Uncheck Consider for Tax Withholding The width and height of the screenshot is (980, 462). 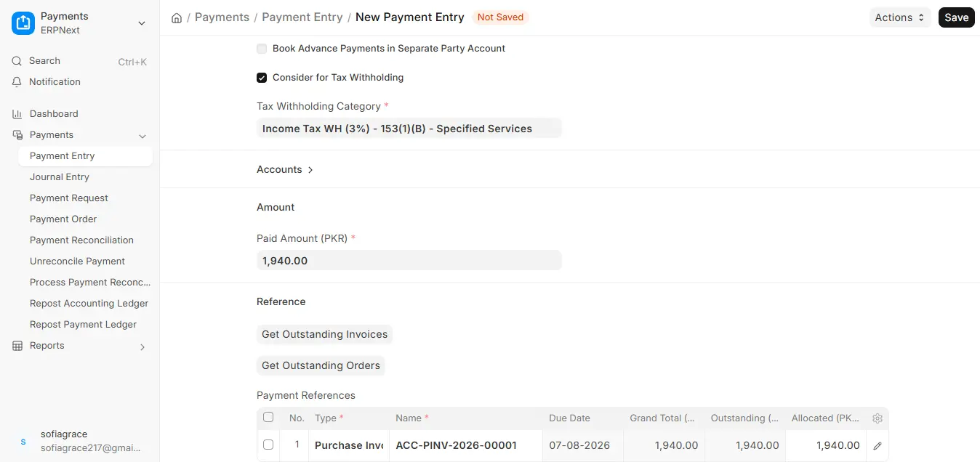click(x=262, y=78)
